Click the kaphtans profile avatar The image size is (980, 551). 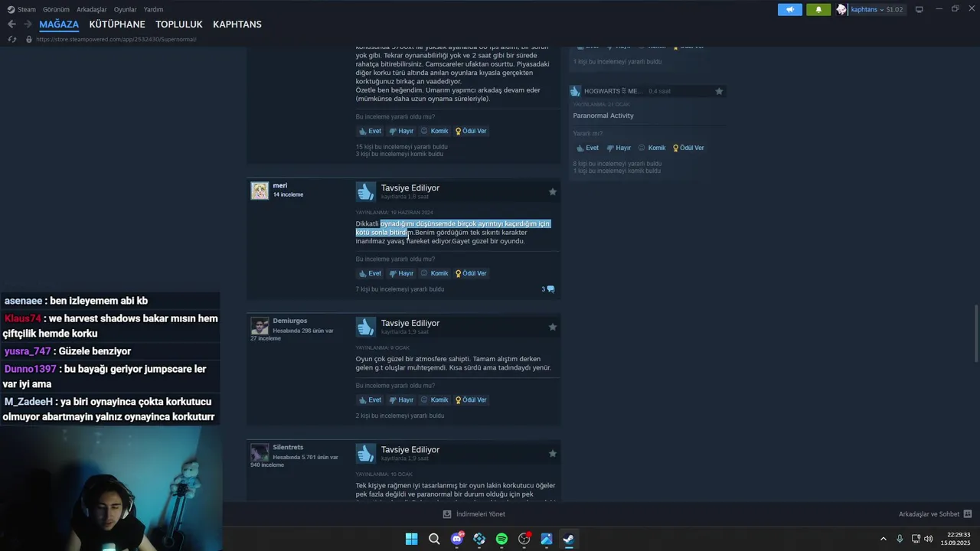(x=841, y=9)
